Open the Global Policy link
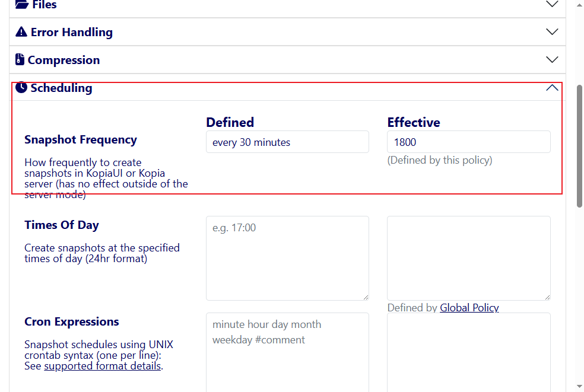 coord(469,308)
